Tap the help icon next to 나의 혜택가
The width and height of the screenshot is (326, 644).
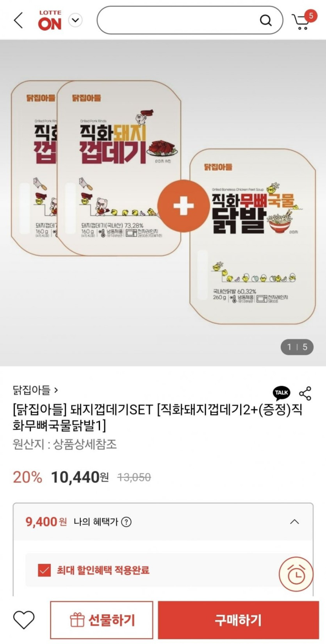point(126,522)
